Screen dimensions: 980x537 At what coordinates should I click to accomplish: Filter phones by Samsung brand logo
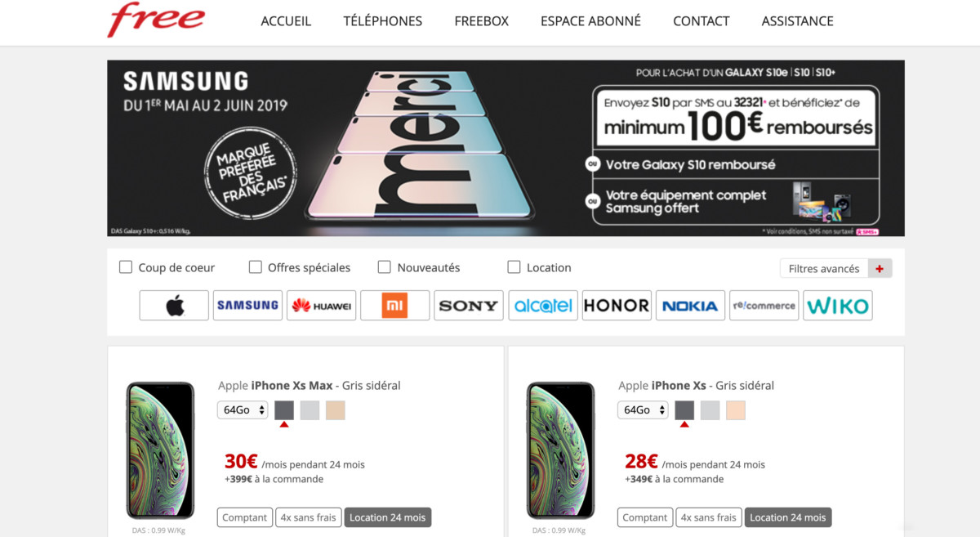click(247, 306)
